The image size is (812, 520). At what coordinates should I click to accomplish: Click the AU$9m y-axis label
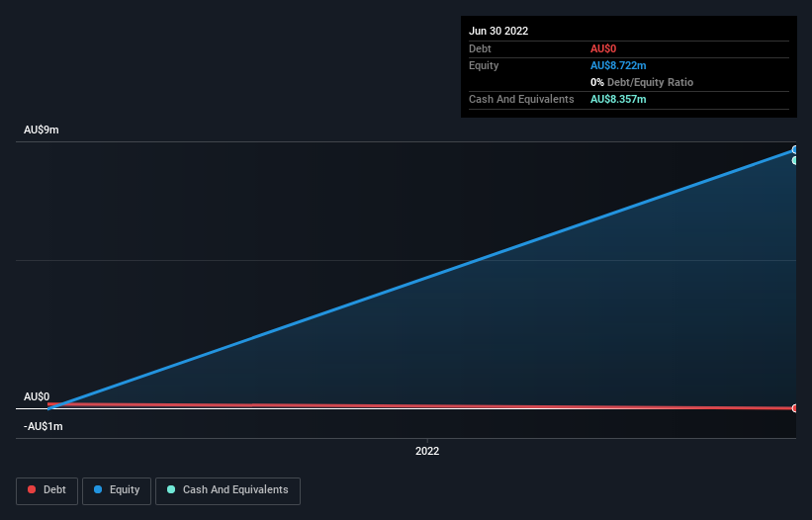point(41,130)
